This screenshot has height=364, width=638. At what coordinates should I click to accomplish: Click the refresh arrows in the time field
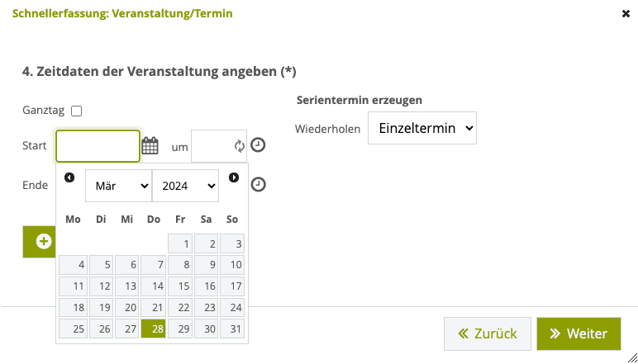click(x=240, y=146)
